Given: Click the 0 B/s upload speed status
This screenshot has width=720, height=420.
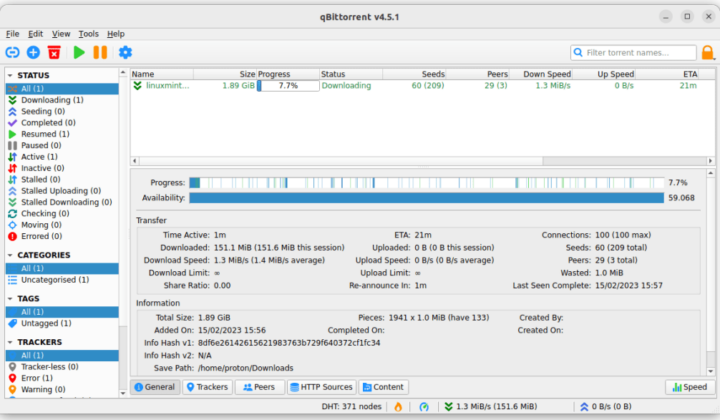Looking at the screenshot, I should (605, 407).
